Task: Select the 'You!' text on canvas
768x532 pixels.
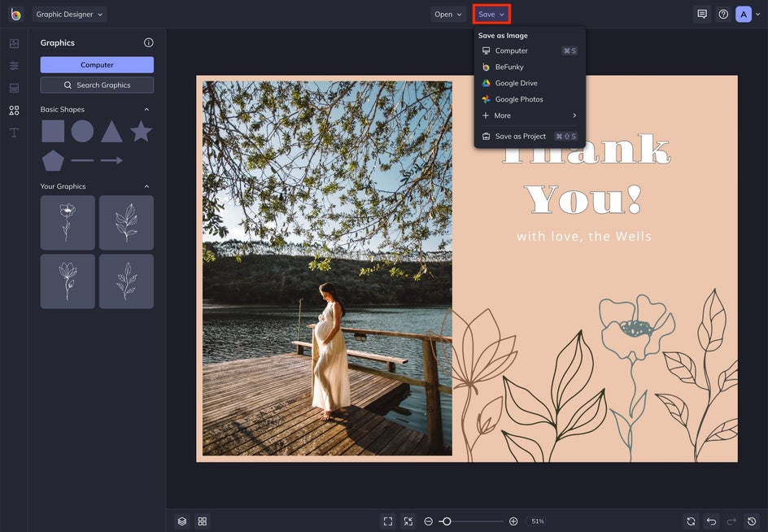Action: coord(583,199)
